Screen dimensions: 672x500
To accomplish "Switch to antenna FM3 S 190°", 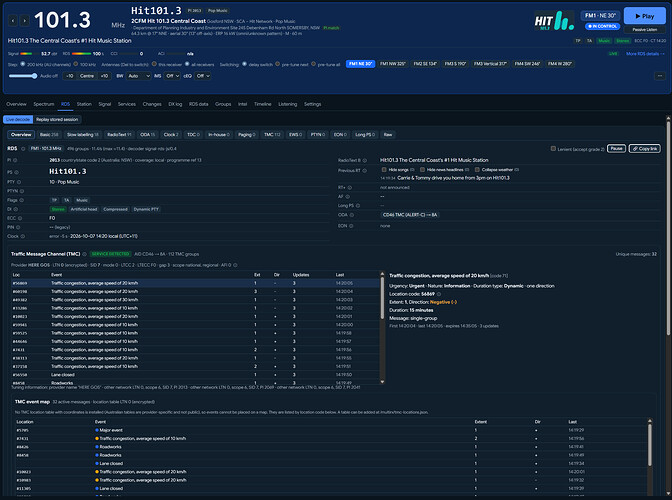I will (455, 64).
